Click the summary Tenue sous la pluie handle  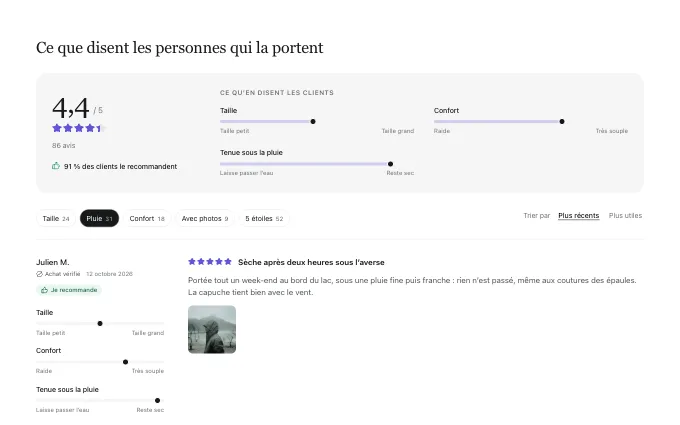pos(390,164)
